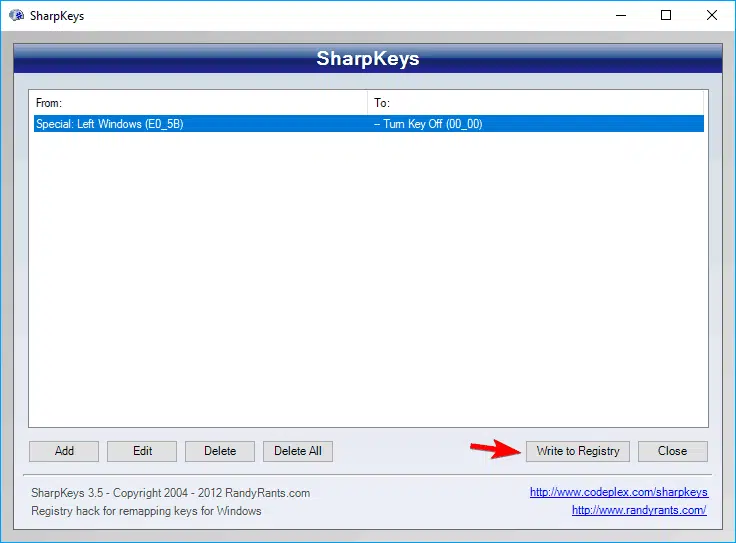Click Write to Registry

pos(577,451)
